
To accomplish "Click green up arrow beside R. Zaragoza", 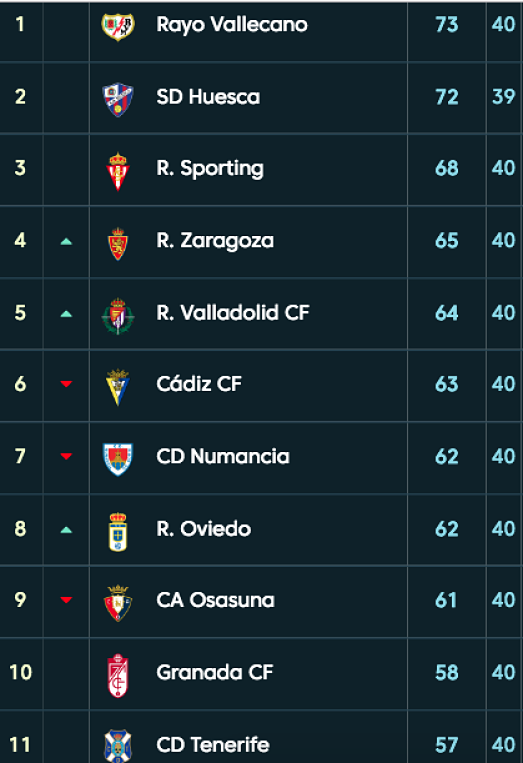I will (66, 241).
